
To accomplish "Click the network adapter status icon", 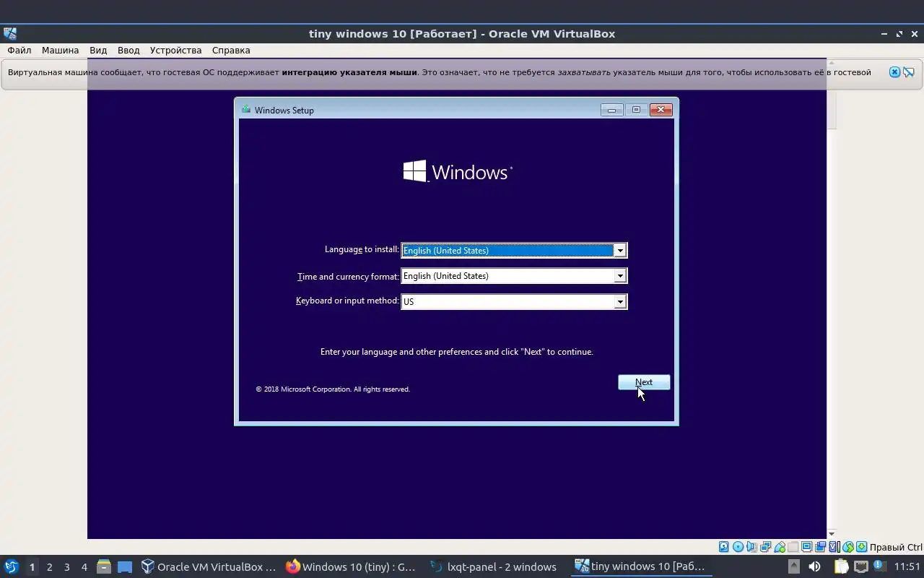I will click(x=765, y=547).
